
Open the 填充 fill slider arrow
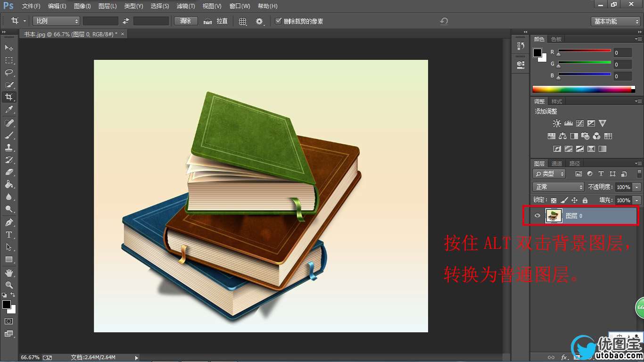637,200
